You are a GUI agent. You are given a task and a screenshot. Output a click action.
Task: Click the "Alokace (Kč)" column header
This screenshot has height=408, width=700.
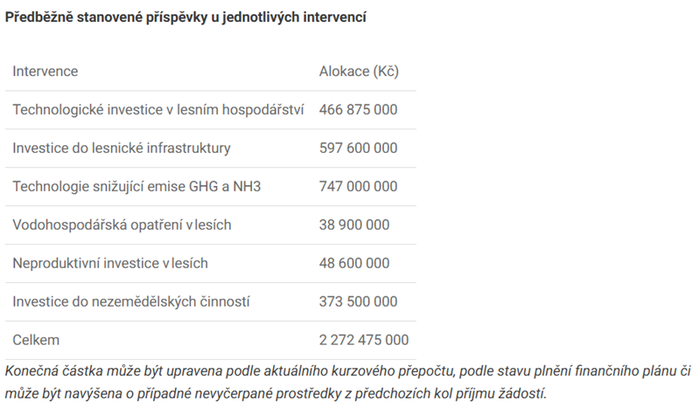(359, 72)
